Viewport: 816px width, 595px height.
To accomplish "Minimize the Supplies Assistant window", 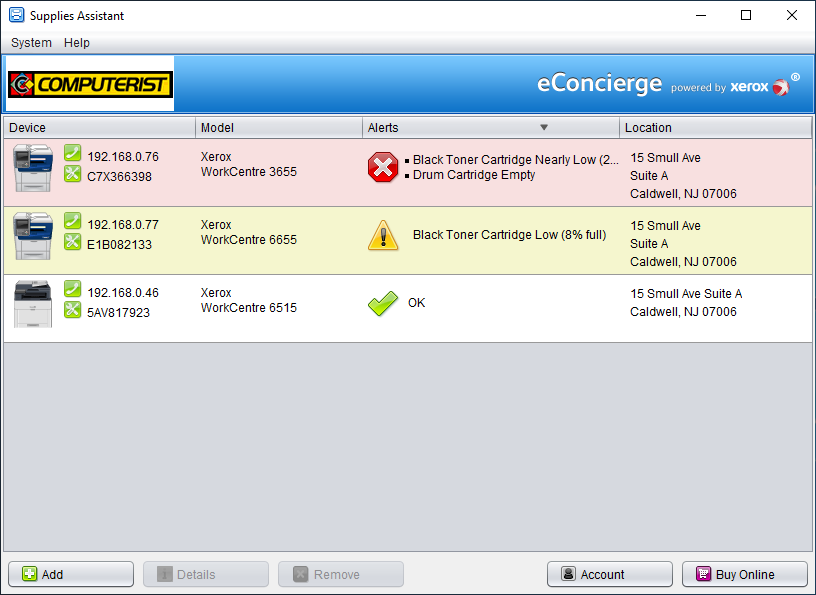I will [x=701, y=15].
